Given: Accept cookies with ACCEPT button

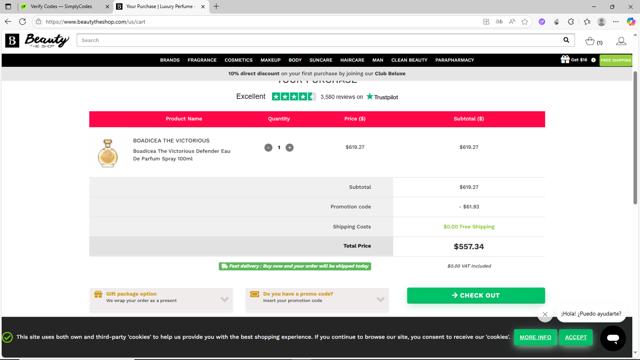Looking at the screenshot, I should click(x=576, y=338).
